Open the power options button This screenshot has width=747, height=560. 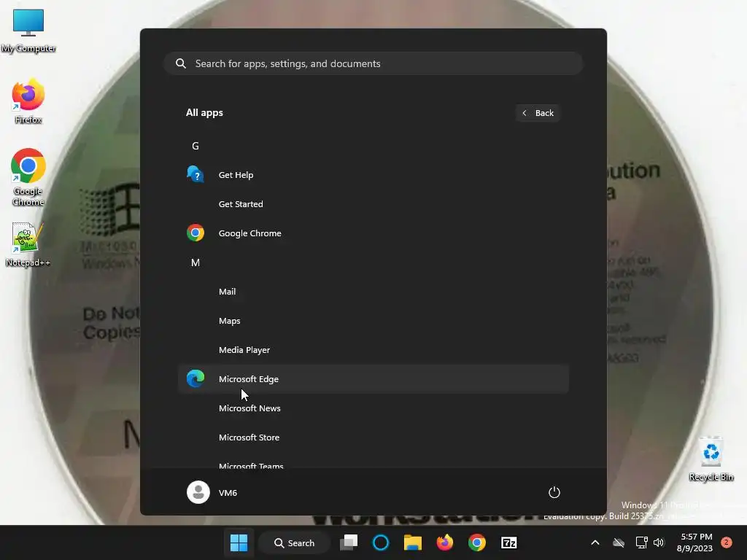pyautogui.click(x=554, y=492)
